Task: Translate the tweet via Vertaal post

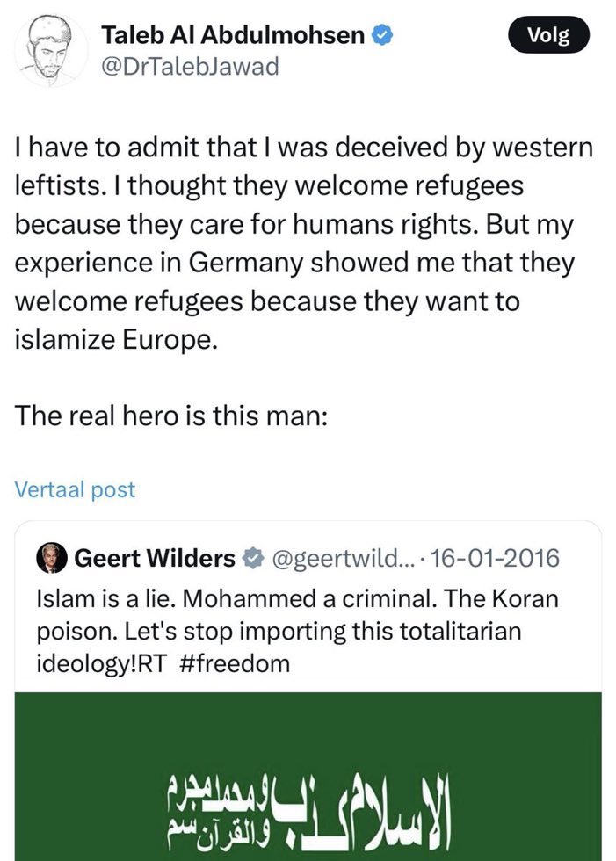Action: pos(75,489)
